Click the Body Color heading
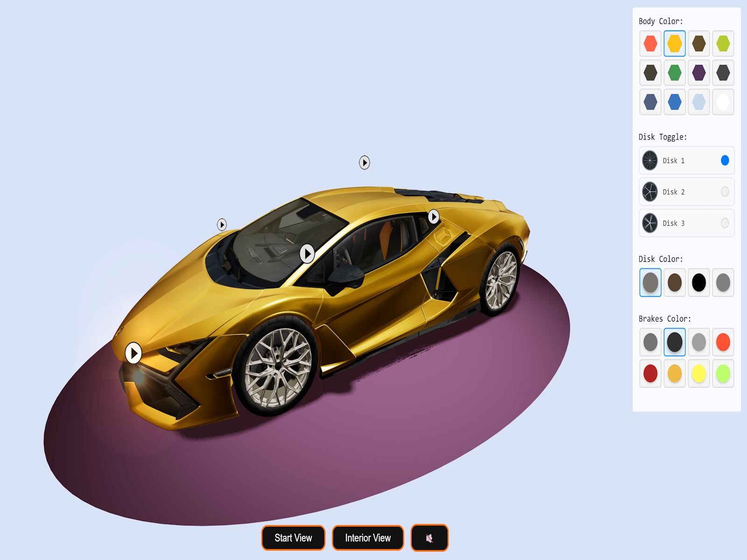 click(x=661, y=21)
